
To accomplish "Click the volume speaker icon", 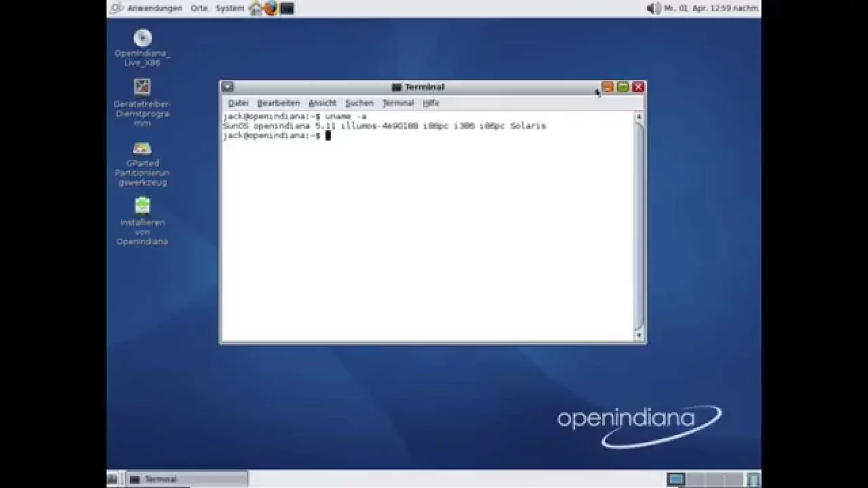I will click(654, 8).
